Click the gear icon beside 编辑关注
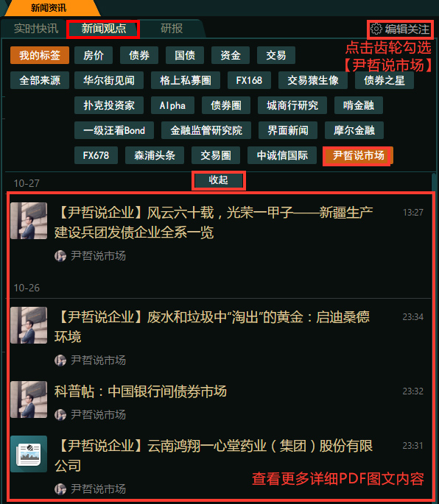Screen dimensions: 439x504 (x=376, y=29)
